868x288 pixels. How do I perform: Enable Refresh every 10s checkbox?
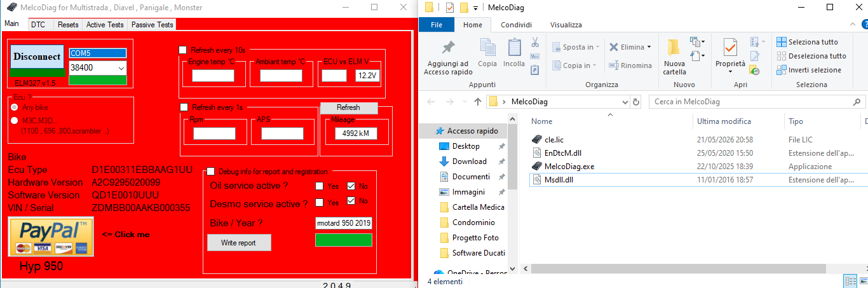183,50
